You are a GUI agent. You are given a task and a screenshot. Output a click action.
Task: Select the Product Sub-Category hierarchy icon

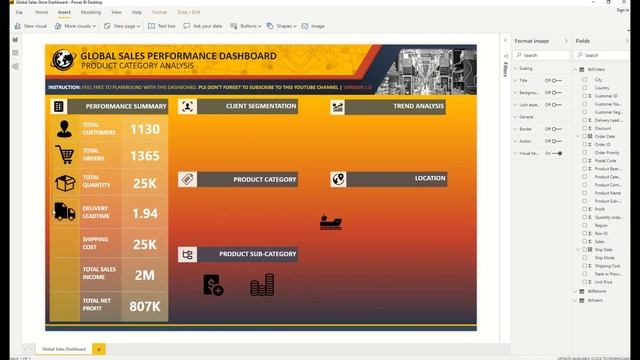(x=187, y=255)
